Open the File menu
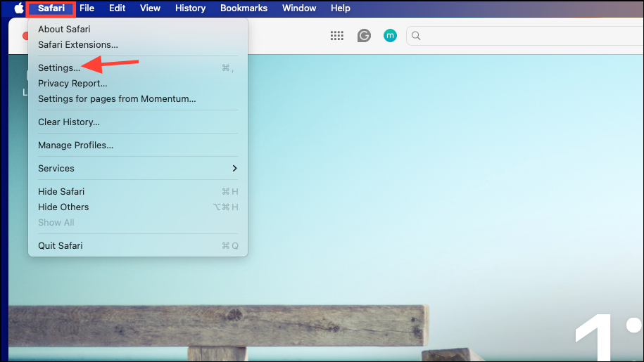This screenshot has width=644, height=362. pos(87,8)
